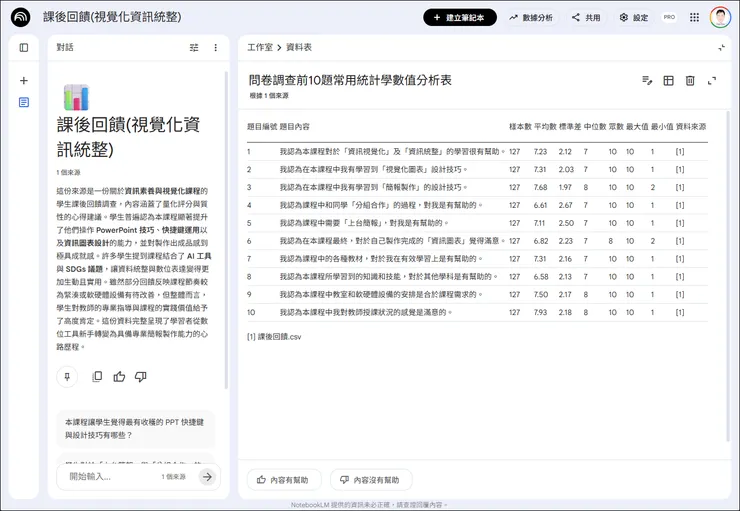This screenshot has width=740, height=511.
Task: Click the 共用 share button
Action: 586,17
